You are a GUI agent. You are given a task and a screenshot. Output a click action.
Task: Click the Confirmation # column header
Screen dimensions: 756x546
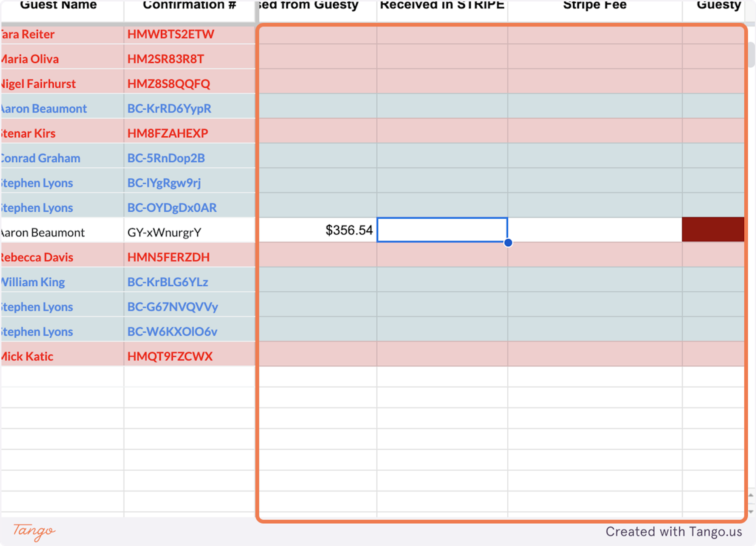click(189, 8)
